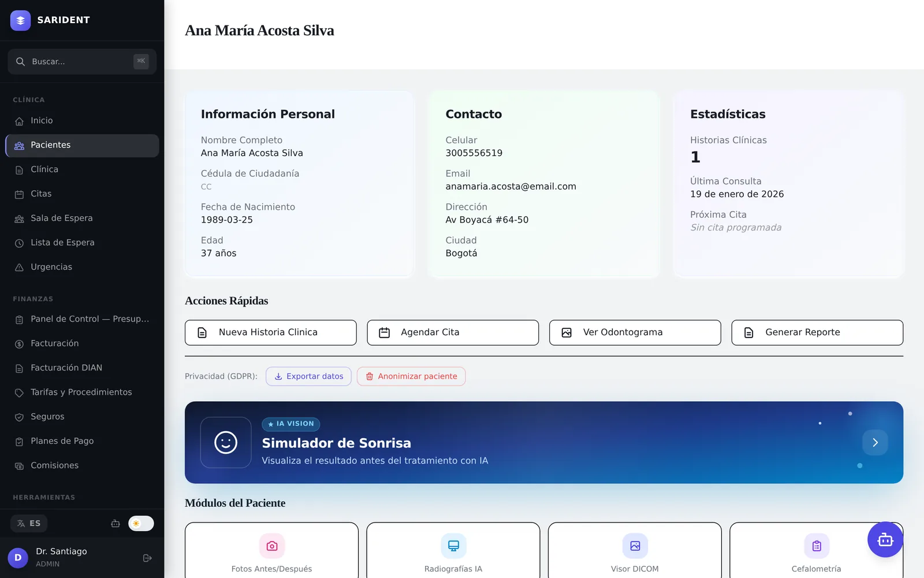The height and width of the screenshot is (578, 924).
Task: Open the floating AI chatbot button
Action: 885,539
